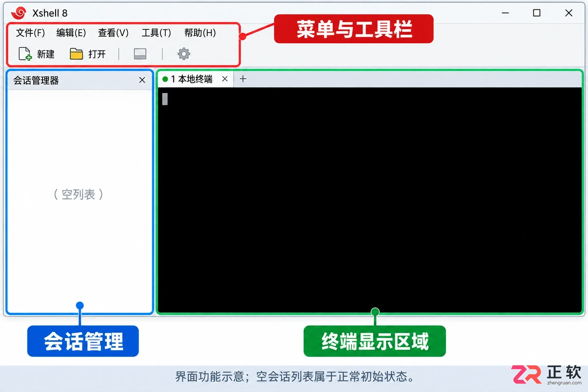
Task: Click the green status dot on 本地终端 tab
Action: point(165,79)
